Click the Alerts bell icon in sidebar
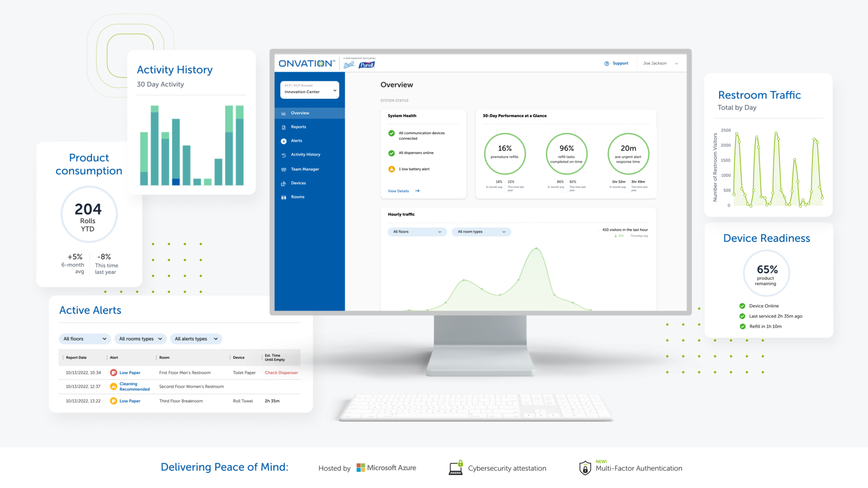This screenshot has width=868, height=488. pyautogui.click(x=284, y=141)
